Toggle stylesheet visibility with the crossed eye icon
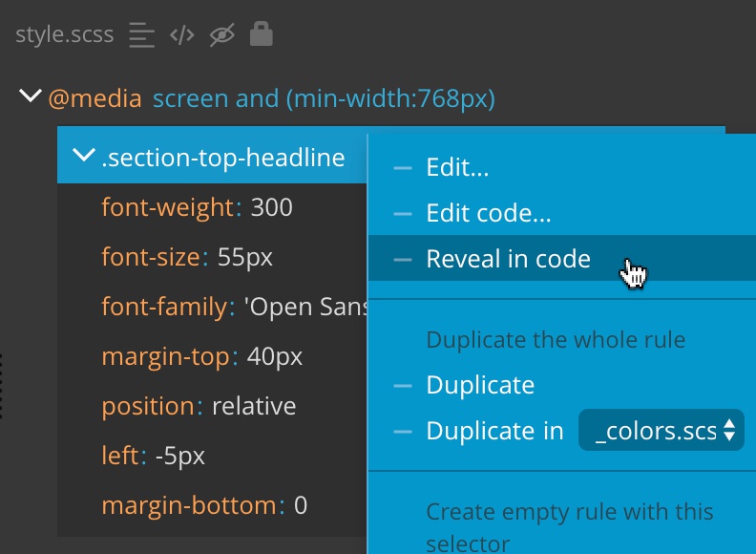756x554 pixels. (221, 35)
